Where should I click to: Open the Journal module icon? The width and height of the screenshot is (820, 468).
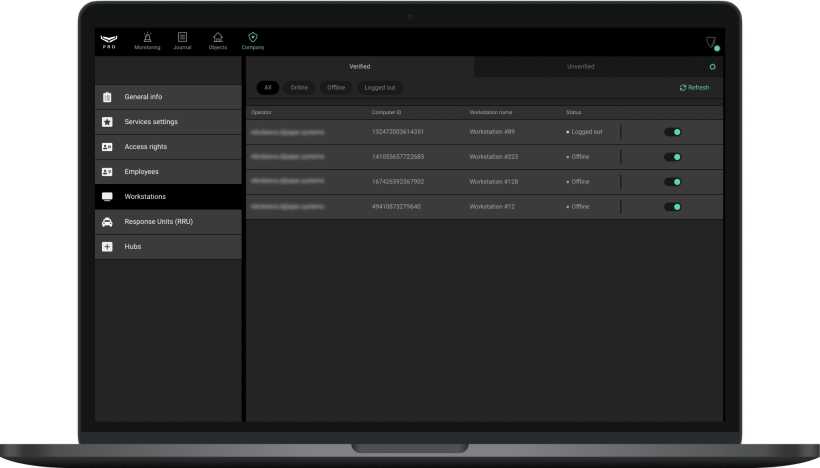click(182, 39)
